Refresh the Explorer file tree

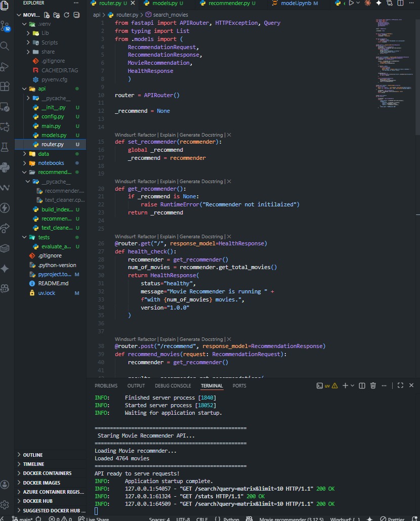66,15
